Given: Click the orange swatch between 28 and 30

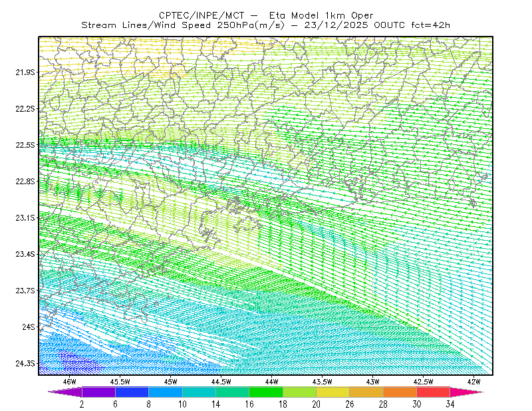Looking at the screenshot, I should (400, 392).
